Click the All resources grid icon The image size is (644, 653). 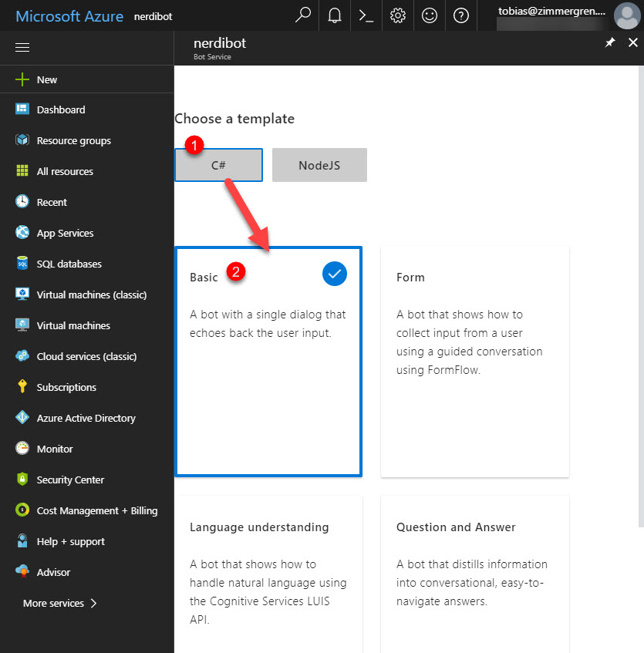click(22, 170)
